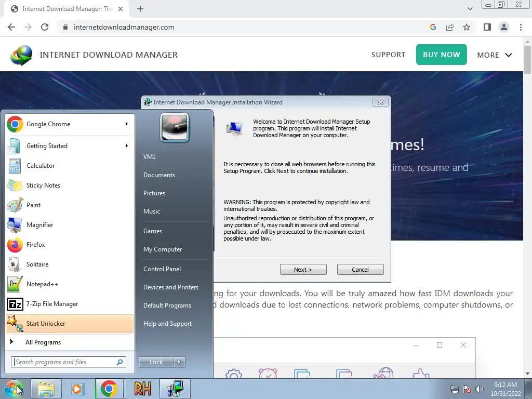The image size is (532, 399).
Task: Close the IDM Installation Wizard window
Action: pyautogui.click(x=381, y=102)
